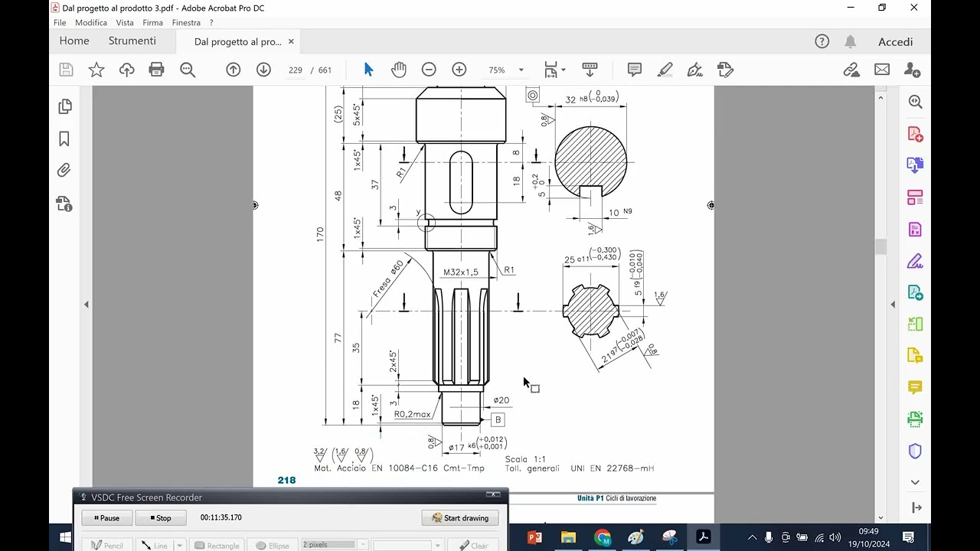
Task: Open the page fit options dropdown
Action: point(554,70)
